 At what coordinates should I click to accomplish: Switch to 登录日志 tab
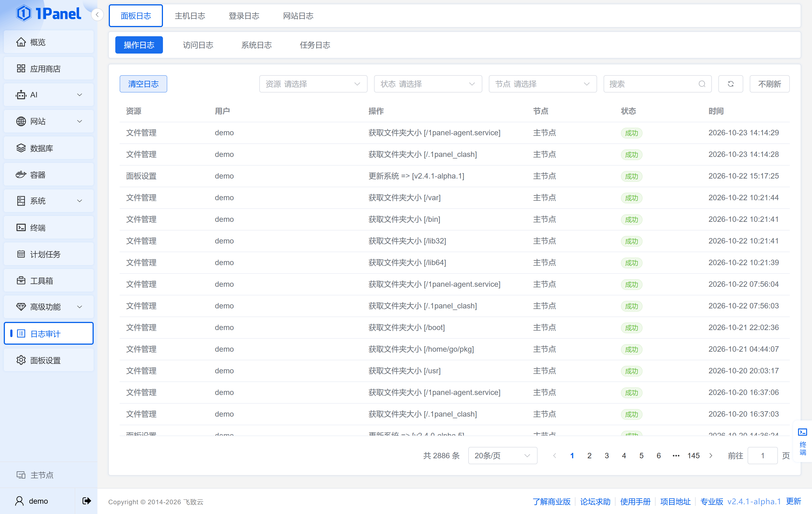pos(244,16)
